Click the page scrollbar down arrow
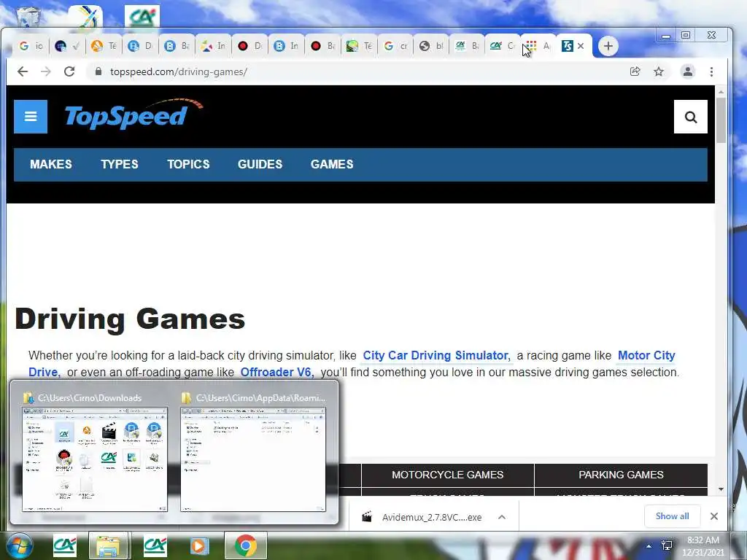The width and height of the screenshot is (747, 560). click(721, 489)
